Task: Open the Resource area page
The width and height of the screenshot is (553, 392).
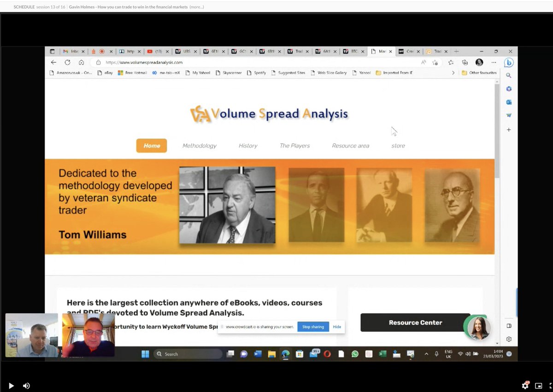Action: (x=351, y=146)
